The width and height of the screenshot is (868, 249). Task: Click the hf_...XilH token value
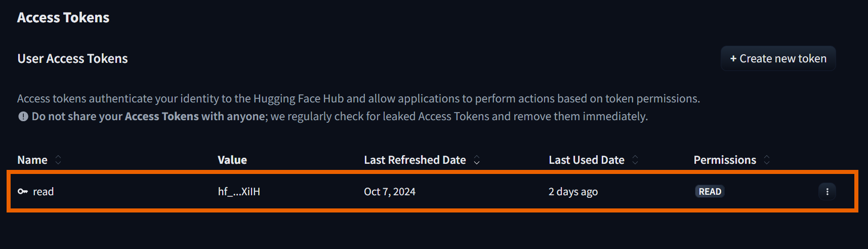239,192
